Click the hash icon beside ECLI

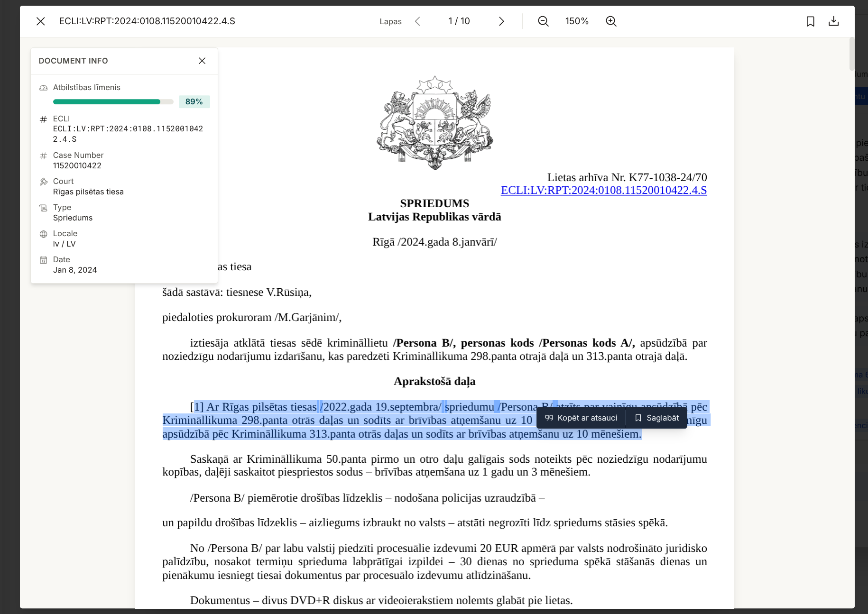pos(43,119)
